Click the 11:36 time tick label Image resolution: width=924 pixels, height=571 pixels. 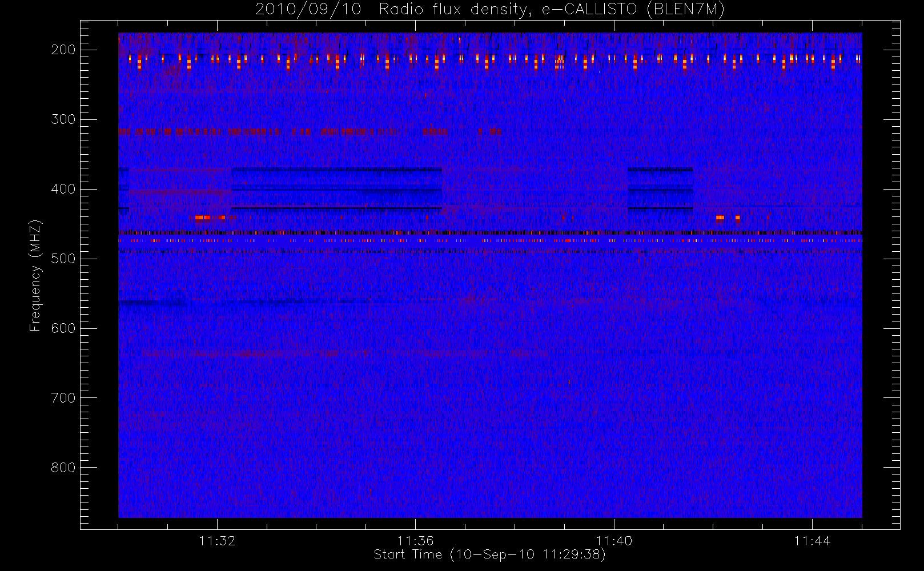coord(416,541)
